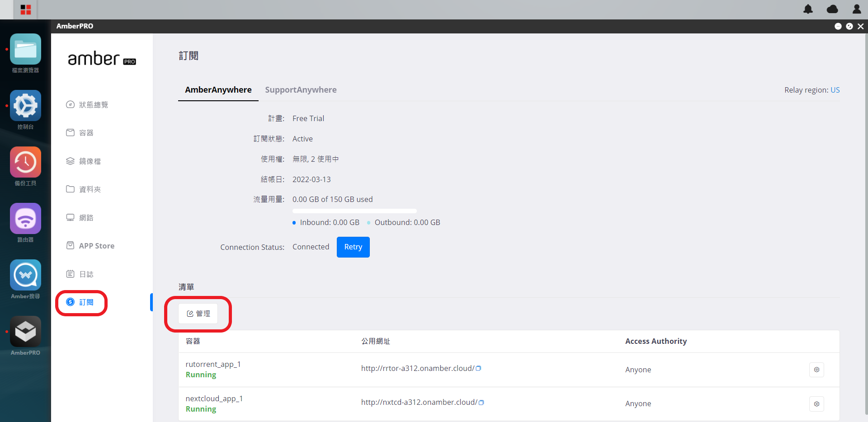The height and width of the screenshot is (422, 868).
Task: Click the 管理 manage button
Action: 198,314
